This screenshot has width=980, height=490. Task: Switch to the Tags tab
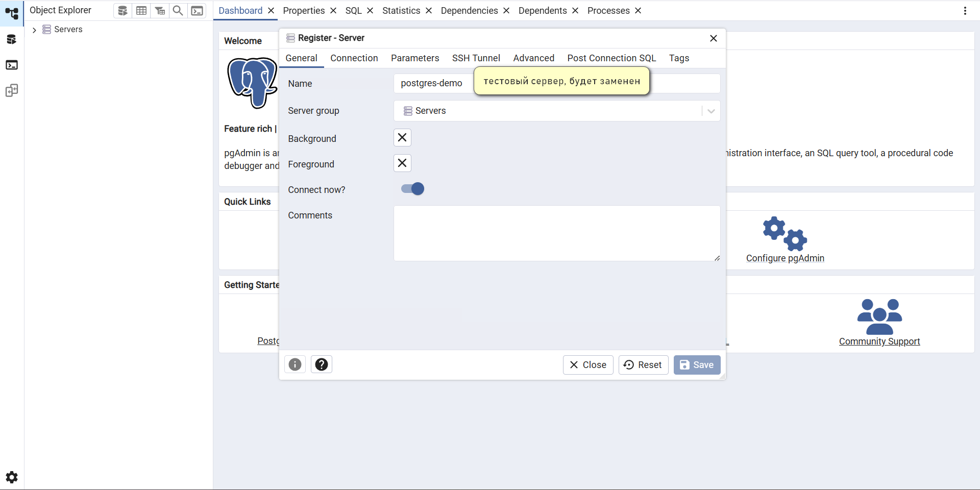[679, 58]
